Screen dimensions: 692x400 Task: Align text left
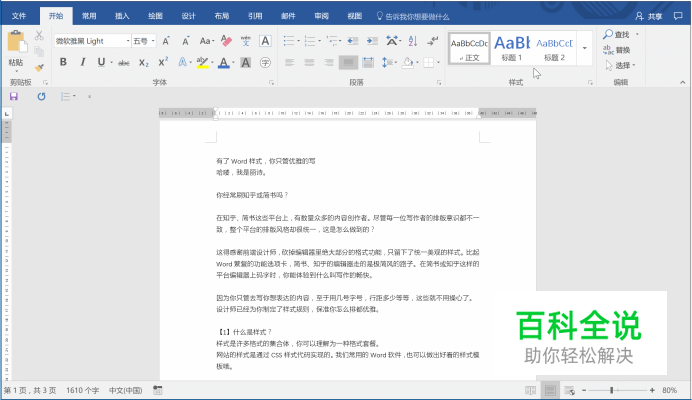(x=290, y=63)
